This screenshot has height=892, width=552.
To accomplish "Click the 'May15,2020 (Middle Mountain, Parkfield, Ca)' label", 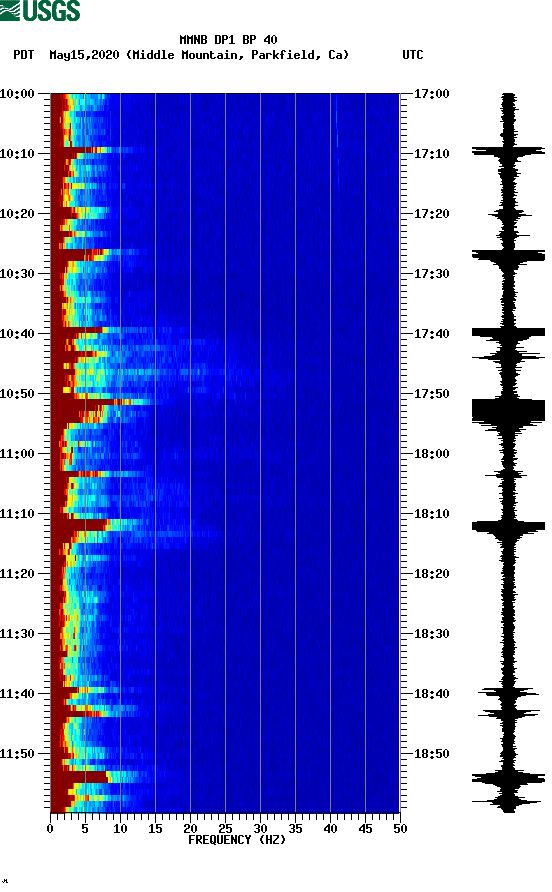I will pos(199,55).
